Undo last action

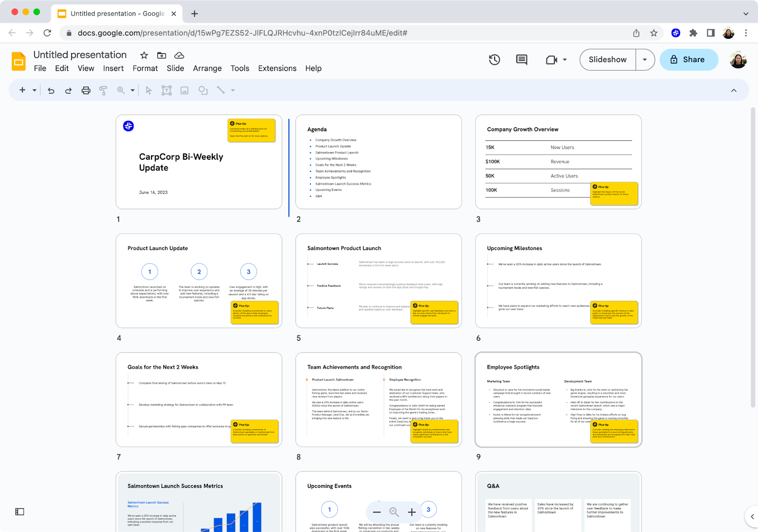51,90
